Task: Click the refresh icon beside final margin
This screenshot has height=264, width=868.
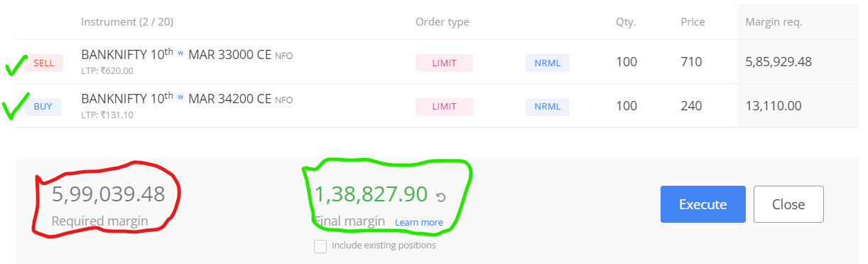Action: click(x=441, y=197)
